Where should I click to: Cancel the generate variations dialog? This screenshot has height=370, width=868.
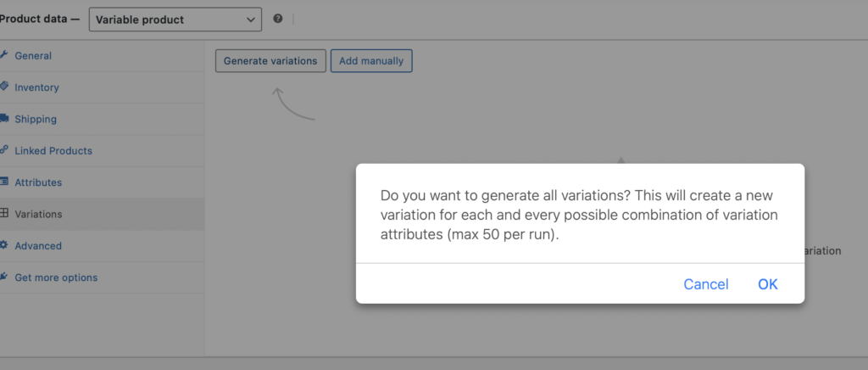pos(706,284)
